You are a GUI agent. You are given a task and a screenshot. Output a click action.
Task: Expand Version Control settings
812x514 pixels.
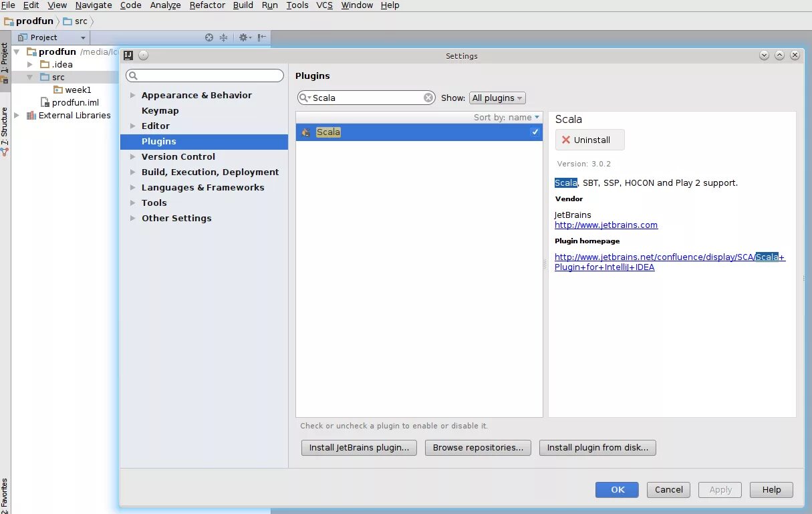tap(132, 157)
